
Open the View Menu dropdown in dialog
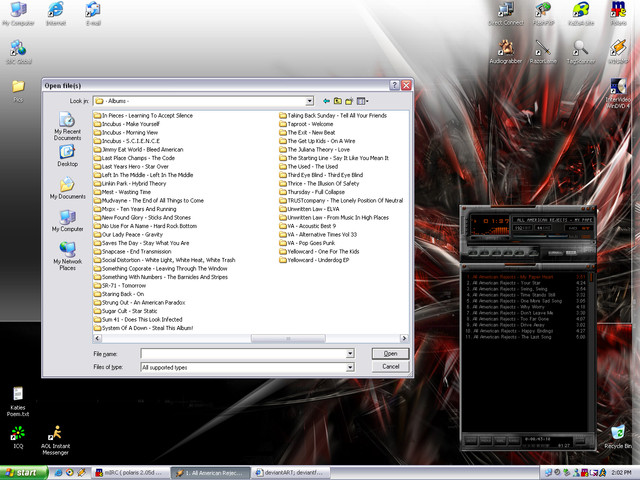click(x=362, y=101)
